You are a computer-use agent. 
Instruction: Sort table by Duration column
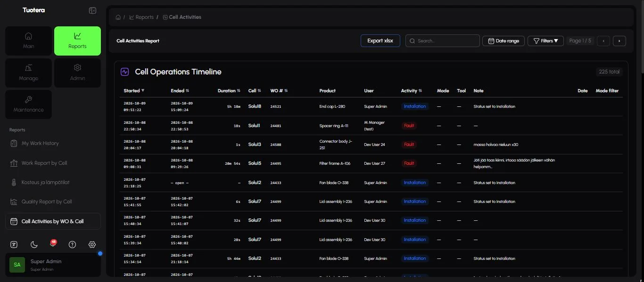point(229,90)
